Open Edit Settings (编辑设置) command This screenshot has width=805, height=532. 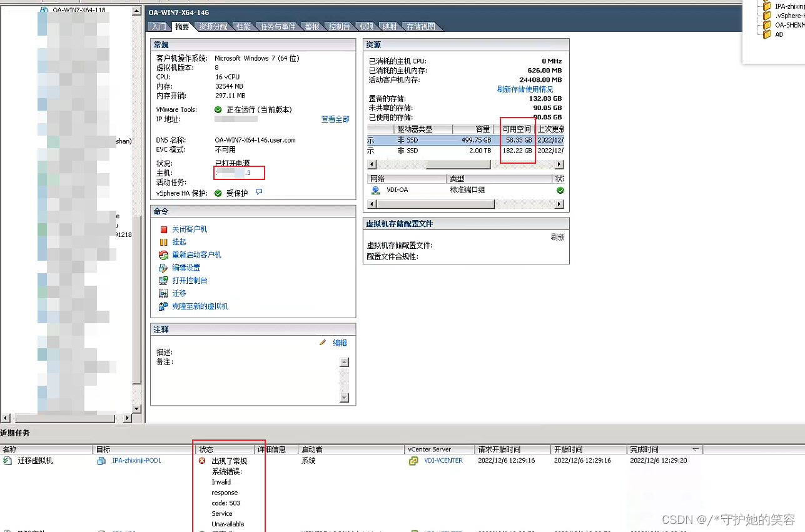point(186,268)
